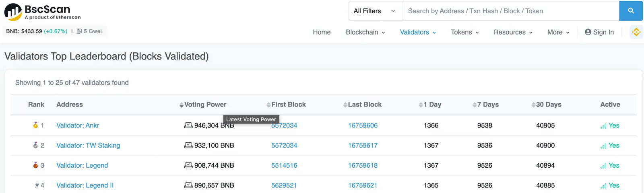Click 932,100 BNB voting power value
The width and height of the screenshot is (644, 193).
214,146
